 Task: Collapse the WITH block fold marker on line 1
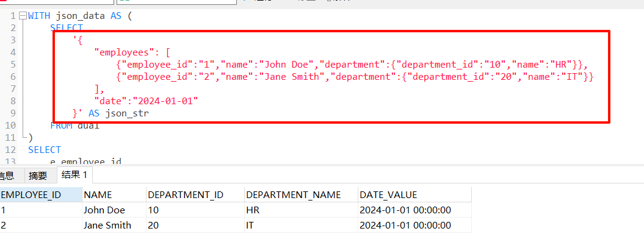tap(23, 16)
